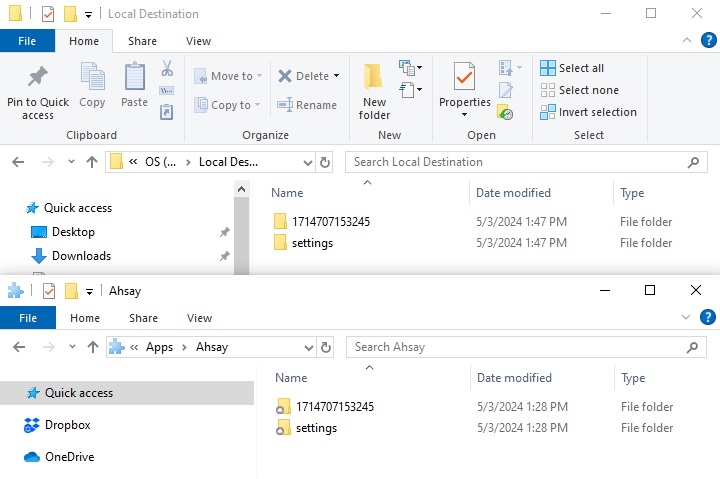Select OneDrive in Ahsay sidebar
Screen dimensions: 720x479
coord(59,457)
